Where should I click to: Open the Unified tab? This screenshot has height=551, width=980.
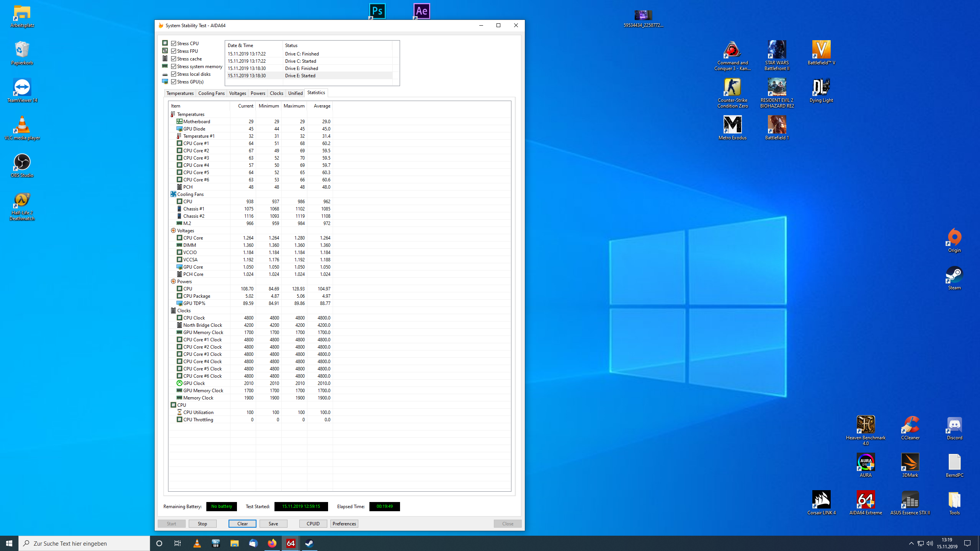(295, 93)
